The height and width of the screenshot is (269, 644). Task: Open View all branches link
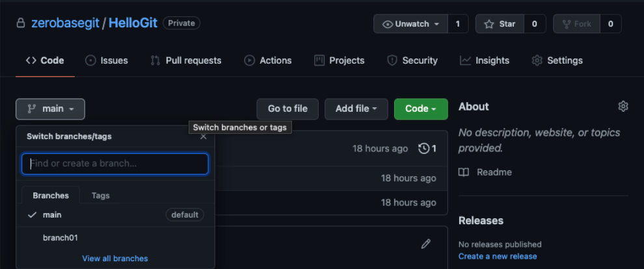click(x=115, y=259)
